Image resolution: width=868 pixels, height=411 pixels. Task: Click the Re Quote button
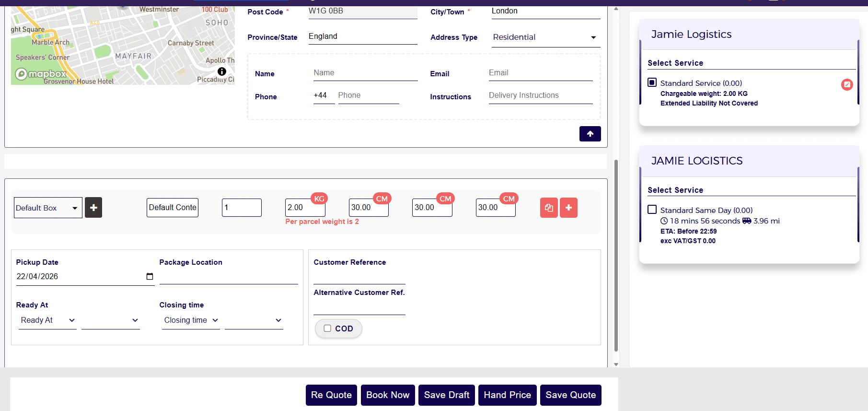click(x=331, y=395)
